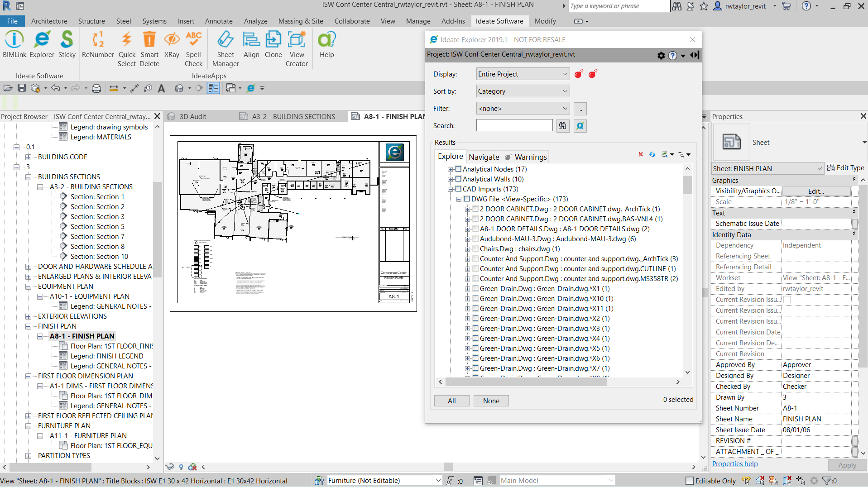The height and width of the screenshot is (487, 868).
Task: Check the Green-Drain.dwg.*X1 checkbox
Action: [475, 288]
